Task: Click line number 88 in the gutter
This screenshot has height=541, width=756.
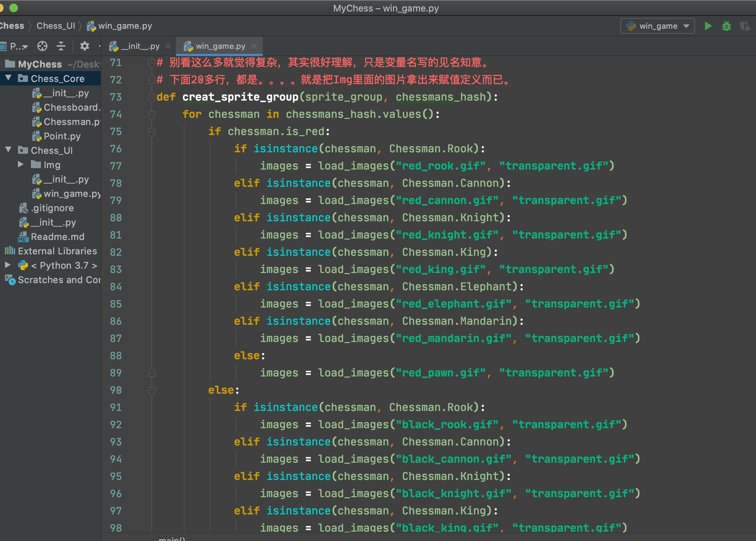Action: (116, 356)
